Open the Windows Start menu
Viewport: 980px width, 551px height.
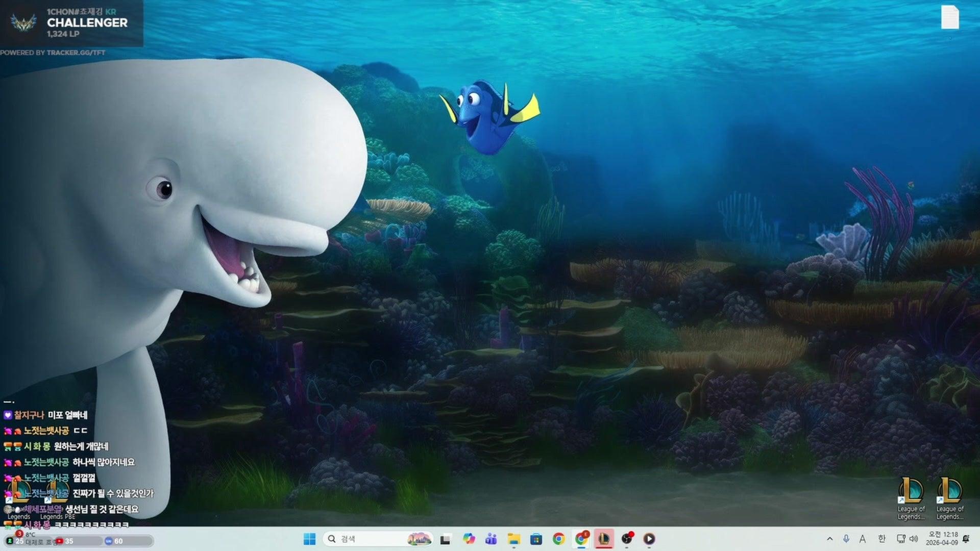[x=309, y=539]
